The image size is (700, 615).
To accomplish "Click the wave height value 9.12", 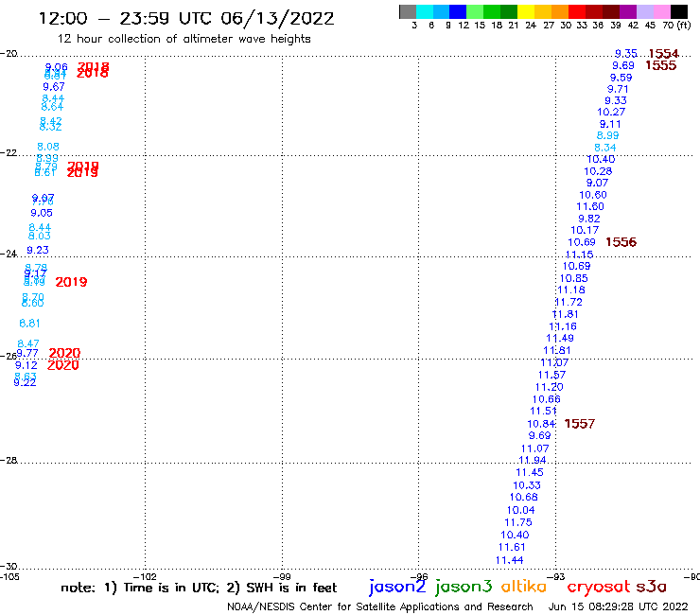I will (x=26, y=365).
